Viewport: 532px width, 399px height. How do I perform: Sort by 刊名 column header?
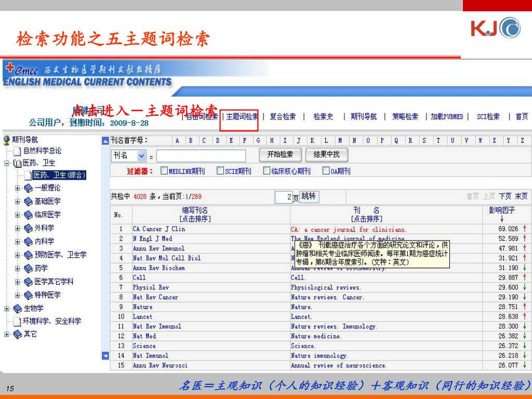[x=366, y=215]
